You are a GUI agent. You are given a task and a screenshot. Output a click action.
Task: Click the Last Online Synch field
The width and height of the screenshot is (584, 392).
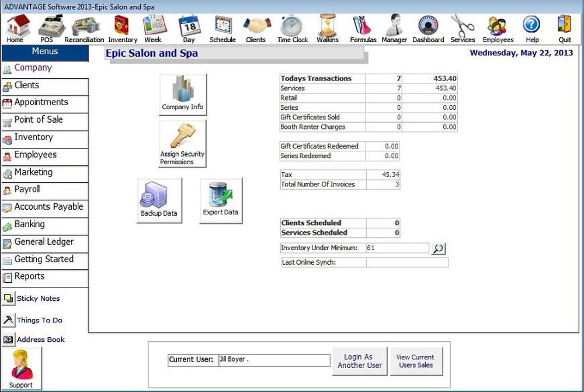tap(407, 263)
